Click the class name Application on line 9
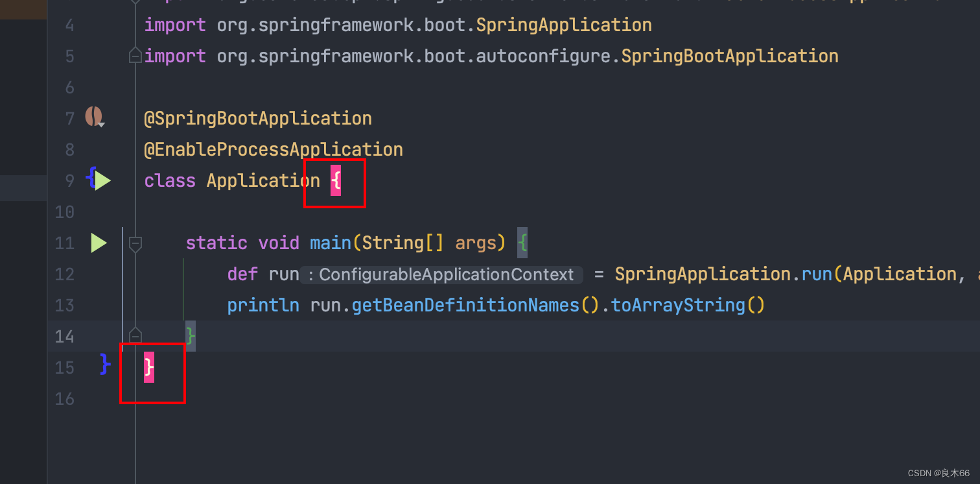980x484 pixels. [x=263, y=180]
